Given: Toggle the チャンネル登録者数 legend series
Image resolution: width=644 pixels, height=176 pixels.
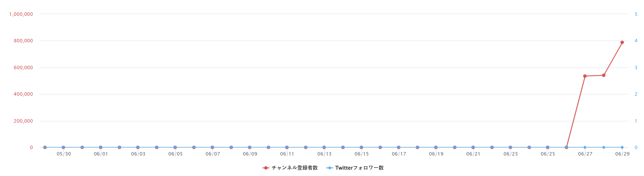Looking at the screenshot, I should pos(290,168).
